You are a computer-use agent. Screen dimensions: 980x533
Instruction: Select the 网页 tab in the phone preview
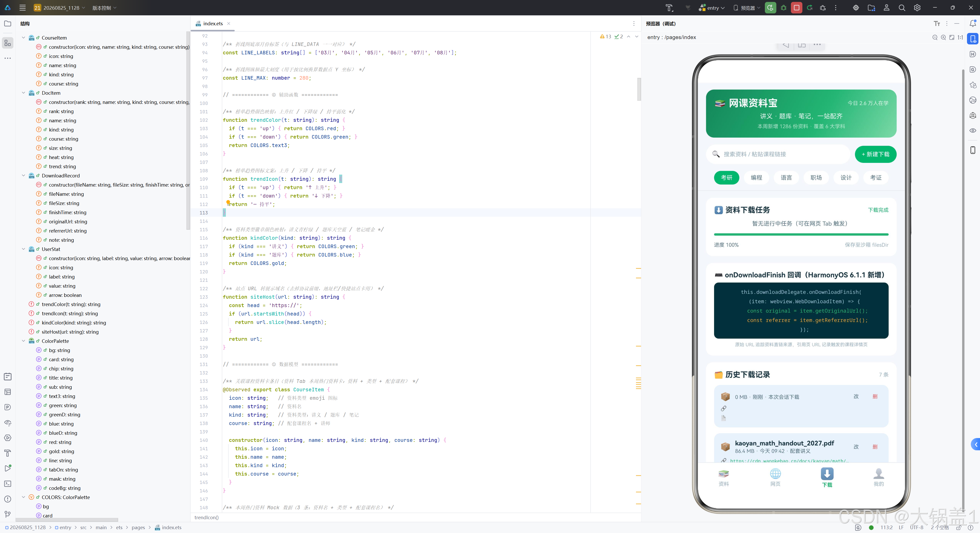775,478
